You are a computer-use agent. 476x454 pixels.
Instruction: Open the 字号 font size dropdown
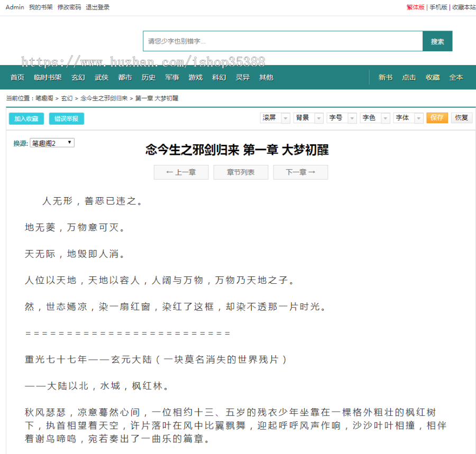click(x=341, y=117)
